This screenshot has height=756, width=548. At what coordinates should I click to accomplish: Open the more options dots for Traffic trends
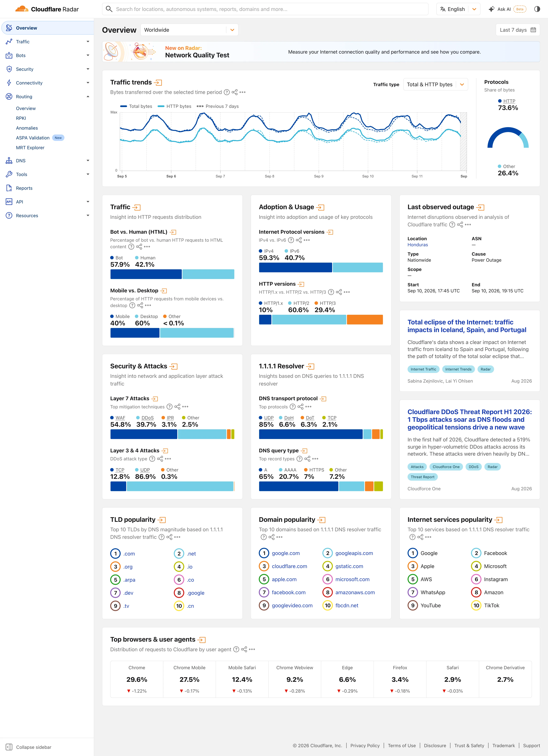pyautogui.click(x=242, y=92)
